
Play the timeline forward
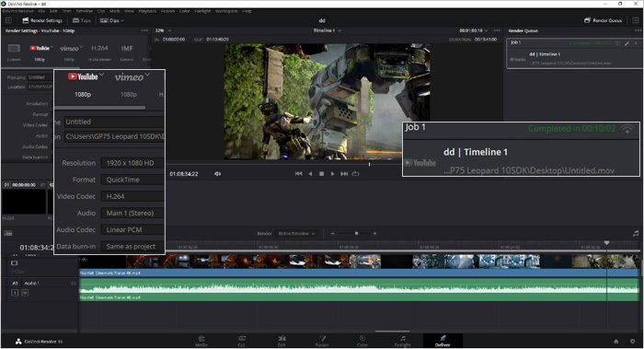click(x=333, y=174)
